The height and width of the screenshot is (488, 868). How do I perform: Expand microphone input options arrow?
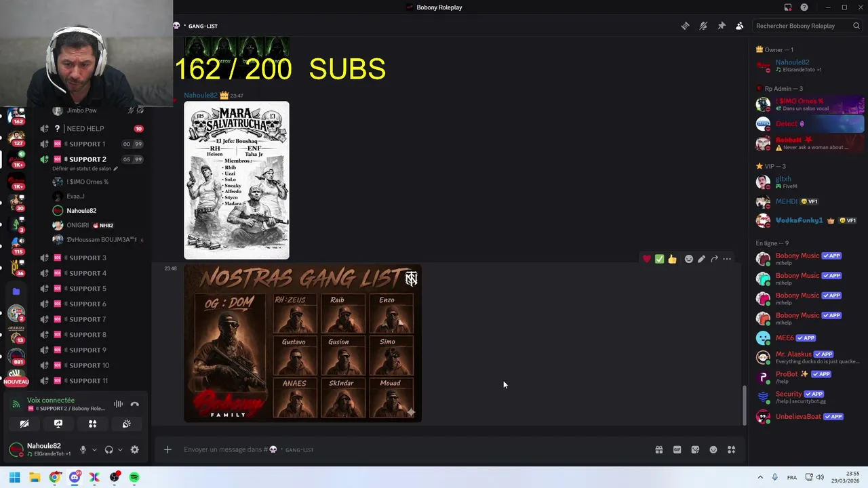click(94, 449)
